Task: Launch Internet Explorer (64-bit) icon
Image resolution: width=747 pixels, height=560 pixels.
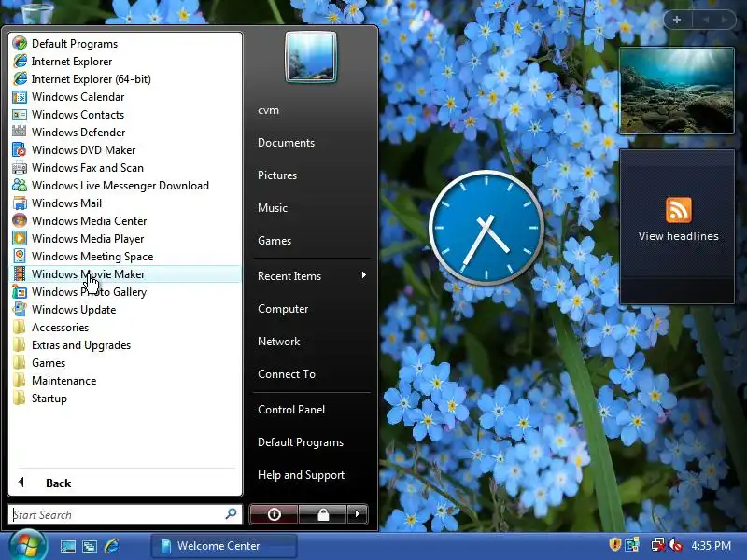Action: (20, 79)
